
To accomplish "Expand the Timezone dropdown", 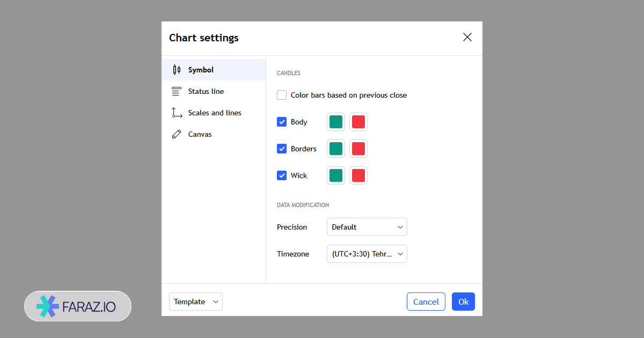I will click(x=367, y=254).
